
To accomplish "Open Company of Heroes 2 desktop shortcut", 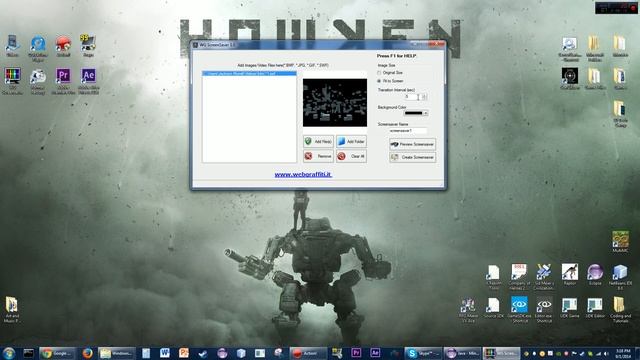I will click(519, 277).
